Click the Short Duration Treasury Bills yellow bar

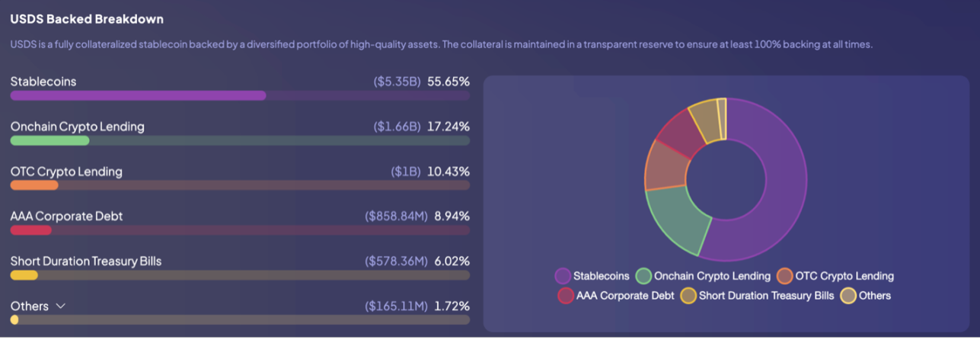point(24,275)
